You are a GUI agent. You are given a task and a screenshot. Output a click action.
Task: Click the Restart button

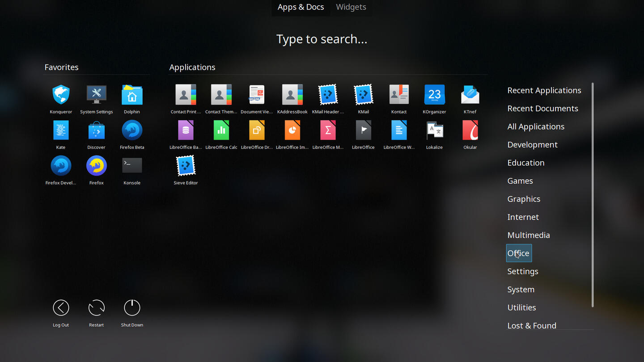pyautogui.click(x=97, y=313)
